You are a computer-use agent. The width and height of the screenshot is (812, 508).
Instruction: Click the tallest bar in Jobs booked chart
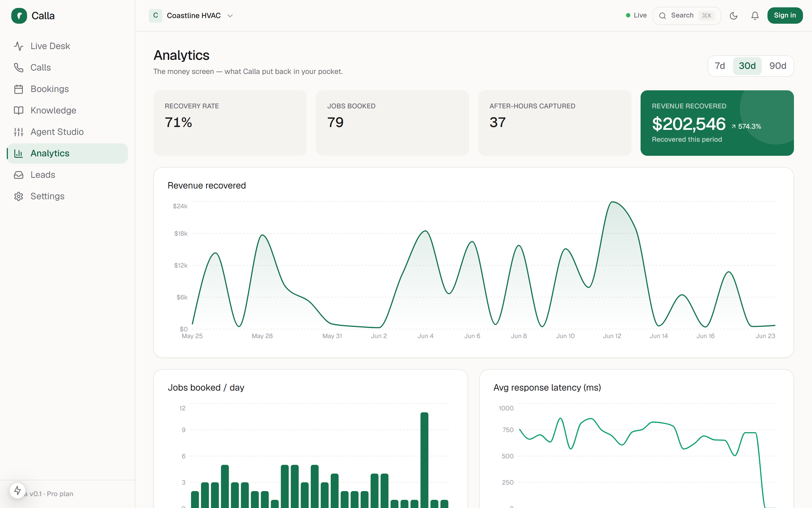(x=424, y=460)
